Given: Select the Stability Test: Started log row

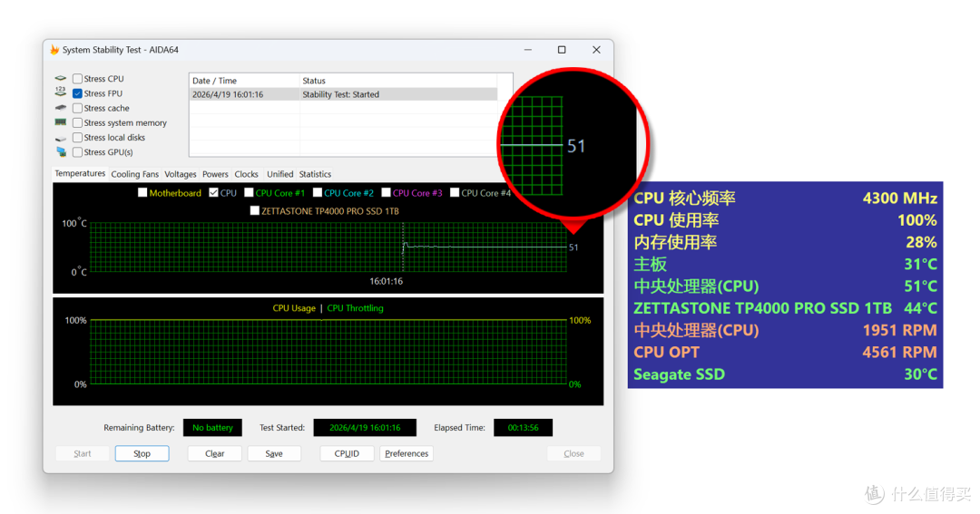Looking at the screenshot, I should pos(343,94).
